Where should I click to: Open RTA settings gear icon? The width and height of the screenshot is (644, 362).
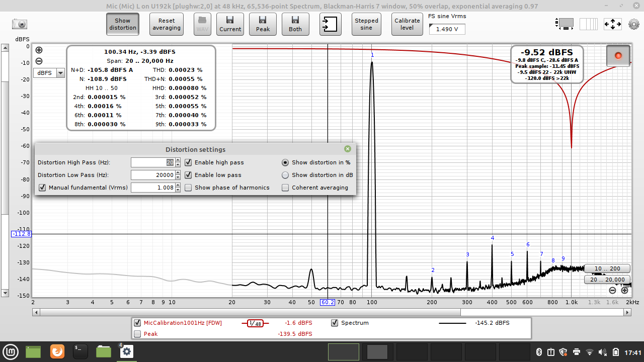point(633,24)
